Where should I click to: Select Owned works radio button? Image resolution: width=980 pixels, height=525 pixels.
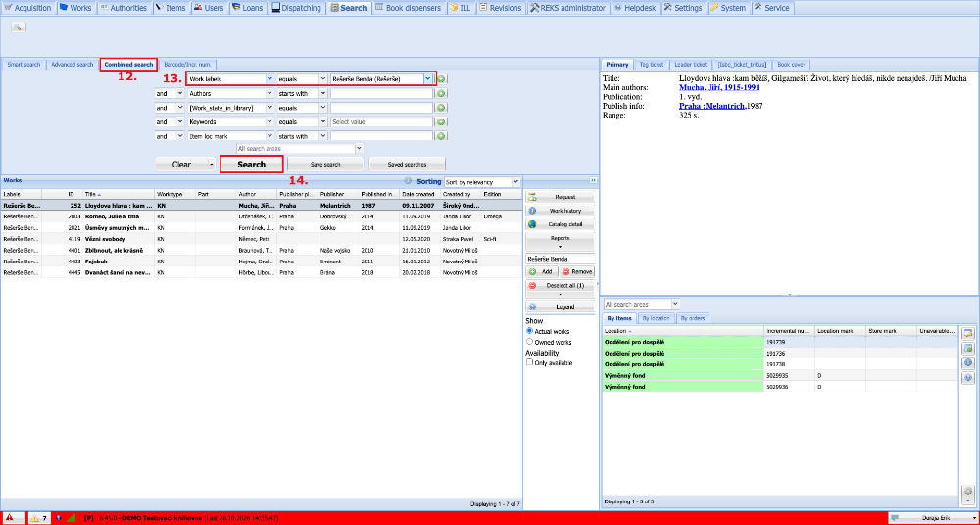pyautogui.click(x=530, y=342)
